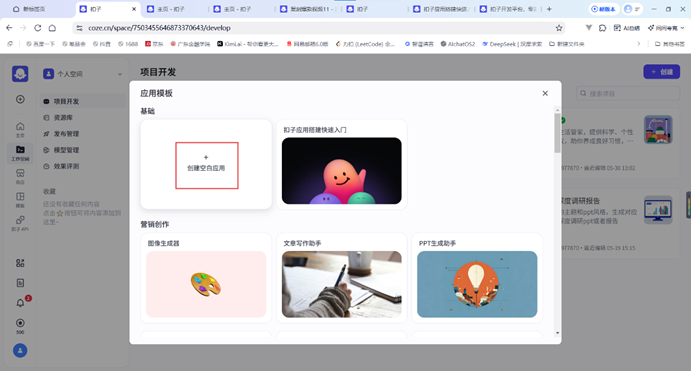The height and width of the screenshot is (371, 691).
Task: Reload the page with refresh icon
Action: 38,28
